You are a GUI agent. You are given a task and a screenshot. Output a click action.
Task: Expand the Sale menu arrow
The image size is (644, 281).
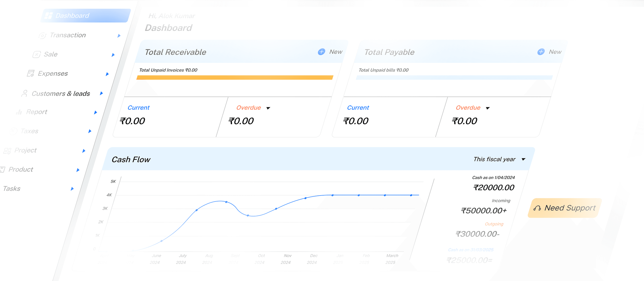(x=113, y=55)
